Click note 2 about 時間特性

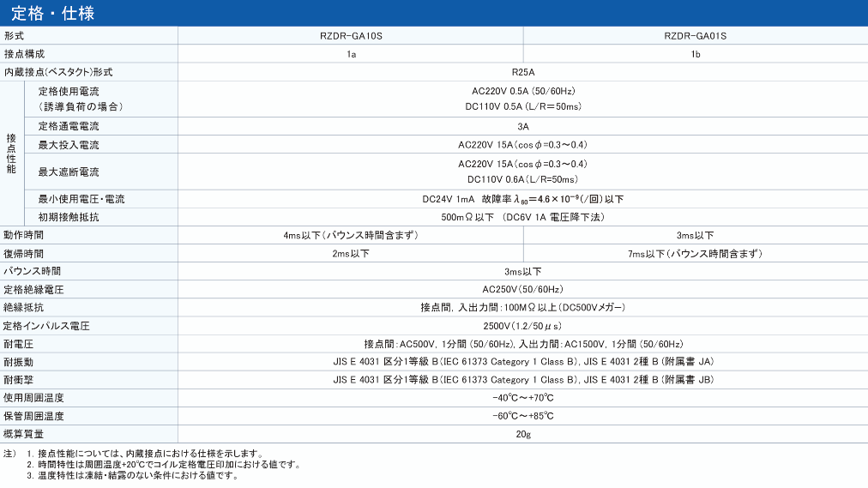click(x=164, y=465)
